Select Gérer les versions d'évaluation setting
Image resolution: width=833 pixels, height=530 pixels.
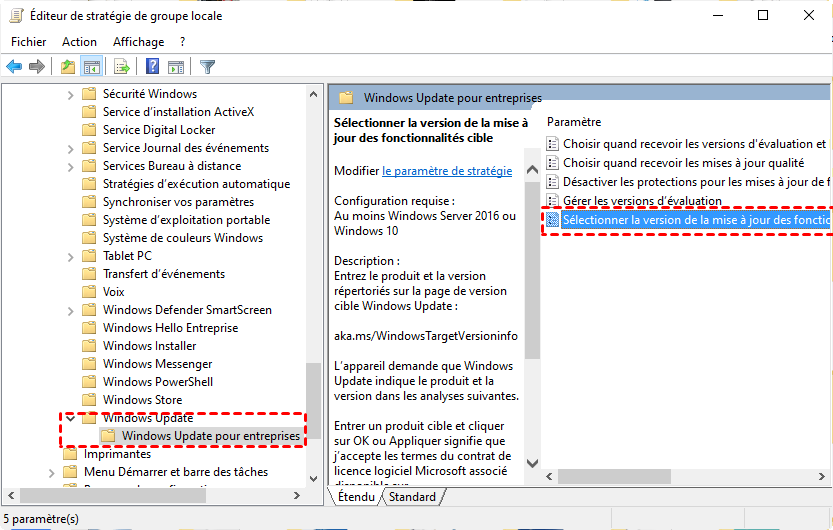click(x=642, y=201)
